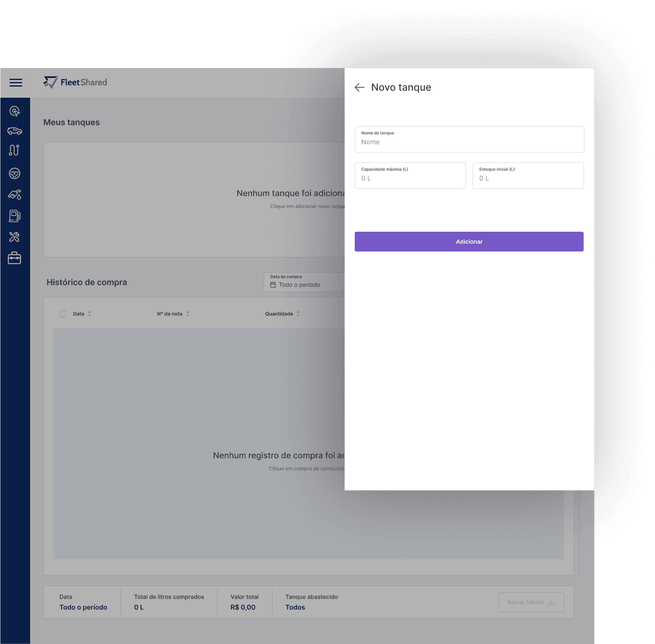The image size is (655, 644).
Task: Open the fuel pump station icon
Action: [14, 216]
